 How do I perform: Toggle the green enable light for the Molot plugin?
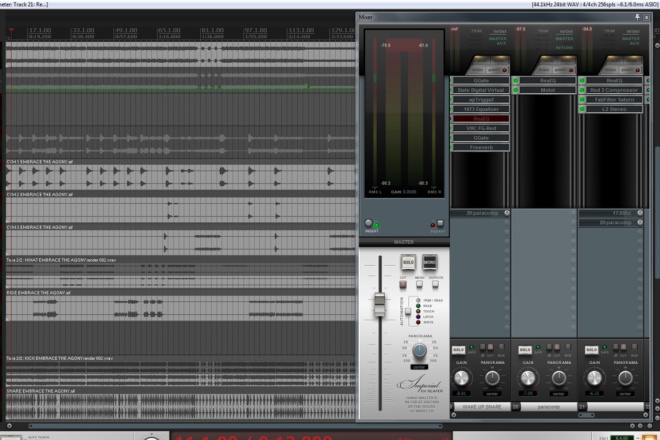(516, 90)
